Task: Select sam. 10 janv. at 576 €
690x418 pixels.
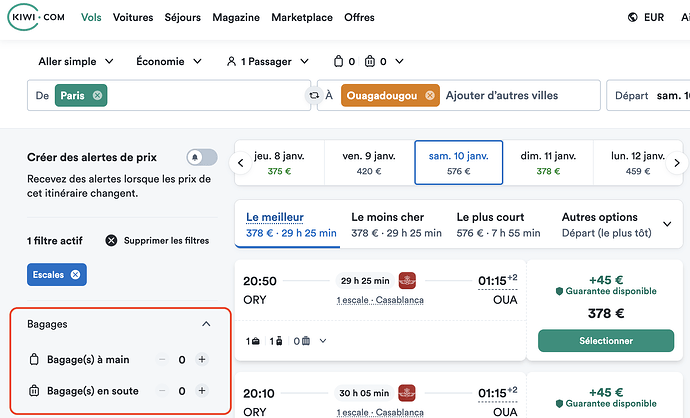Action: coord(459,163)
